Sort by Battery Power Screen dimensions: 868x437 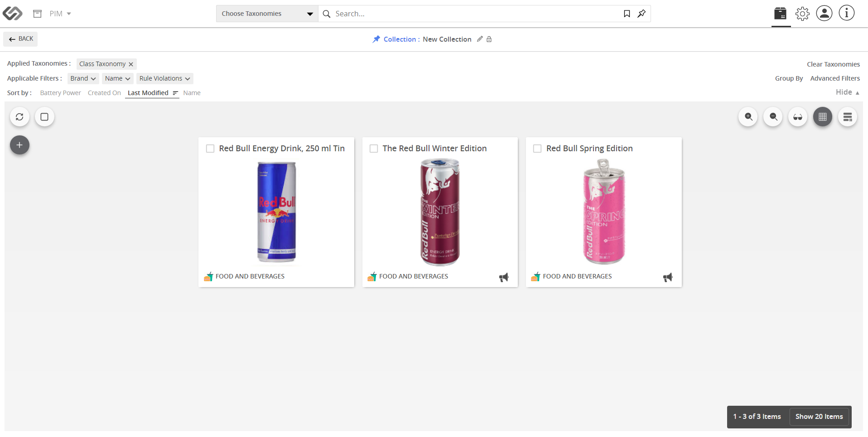[60, 93]
